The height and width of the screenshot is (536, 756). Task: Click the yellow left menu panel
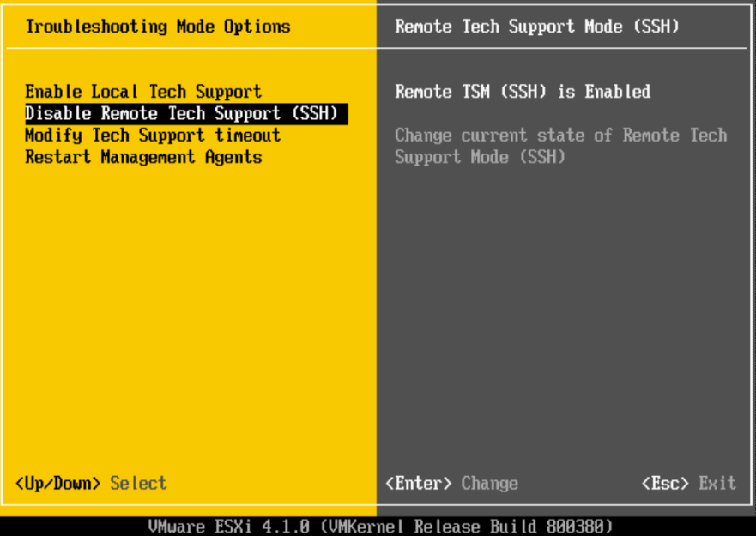tap(189, 300)
